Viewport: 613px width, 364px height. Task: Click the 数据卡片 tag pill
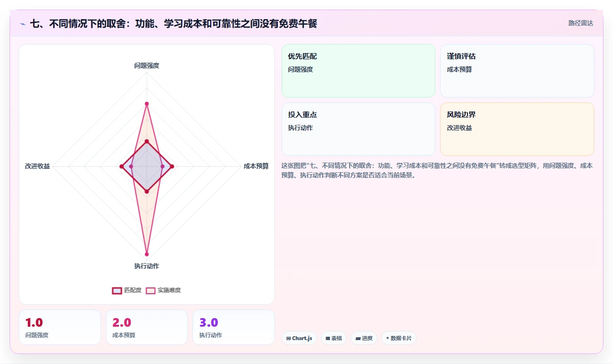coord(399,338)
